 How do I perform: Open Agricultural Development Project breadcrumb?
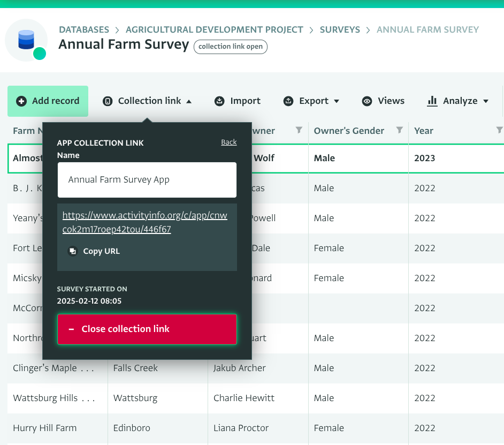click(x=215, y=29)
